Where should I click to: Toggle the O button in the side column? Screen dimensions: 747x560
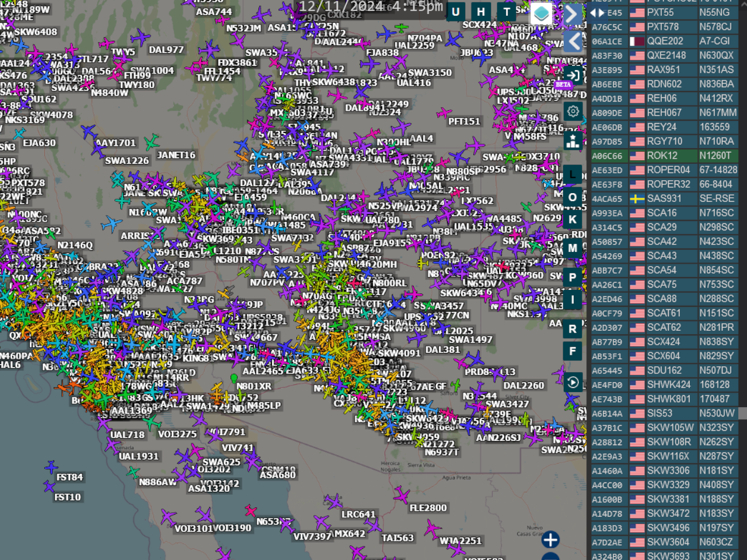573,197
